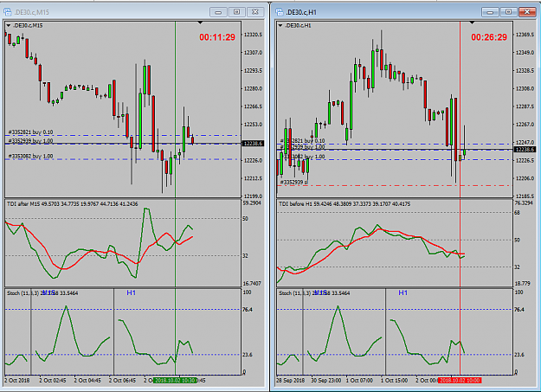Click TDI level 68 in H1 window

[517, 213]
